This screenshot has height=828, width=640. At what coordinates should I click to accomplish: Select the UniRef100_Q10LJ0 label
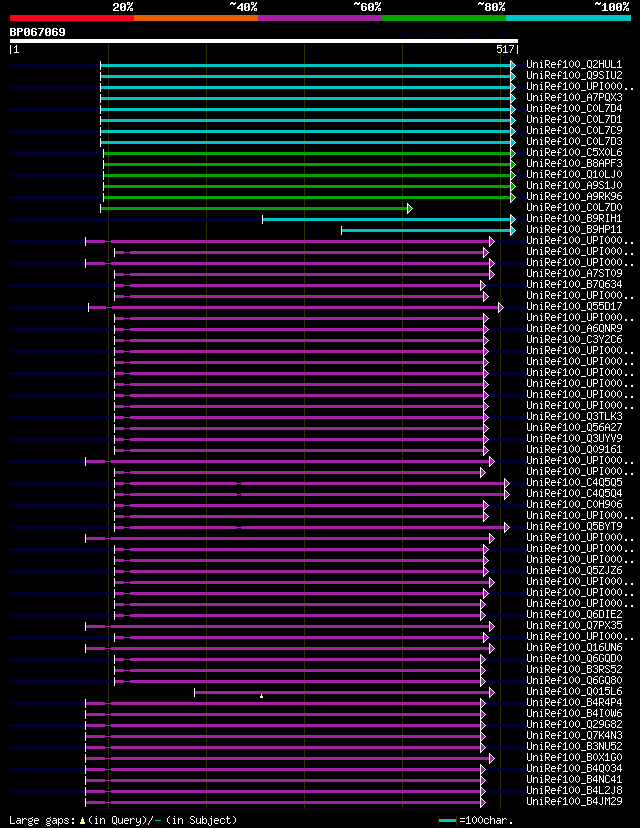574,175
